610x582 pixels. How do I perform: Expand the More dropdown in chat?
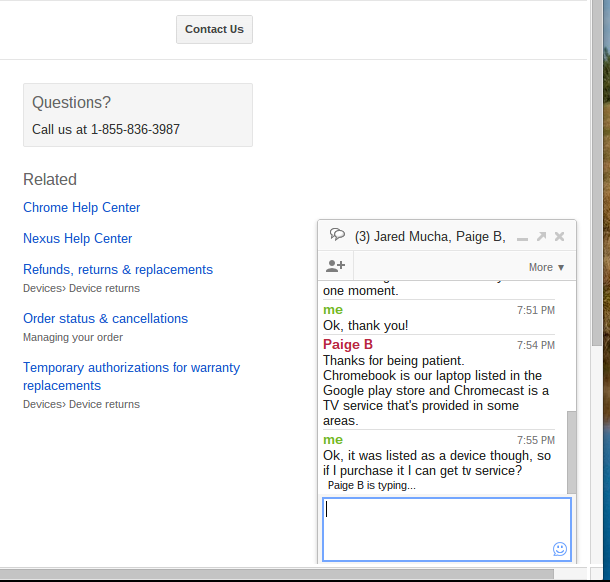point(547,267)
